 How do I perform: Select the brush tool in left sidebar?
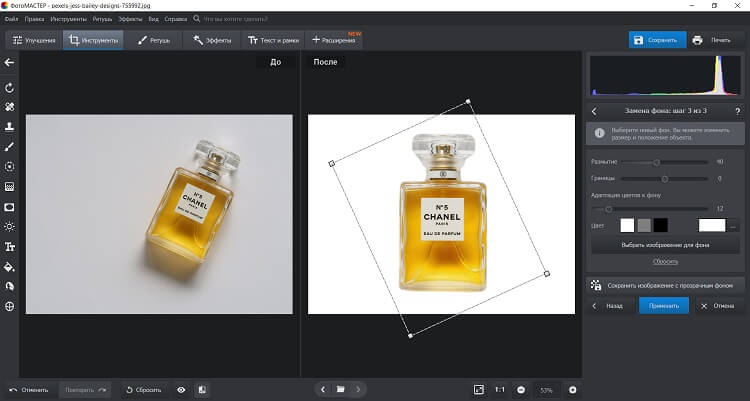[x=10, y=147]
